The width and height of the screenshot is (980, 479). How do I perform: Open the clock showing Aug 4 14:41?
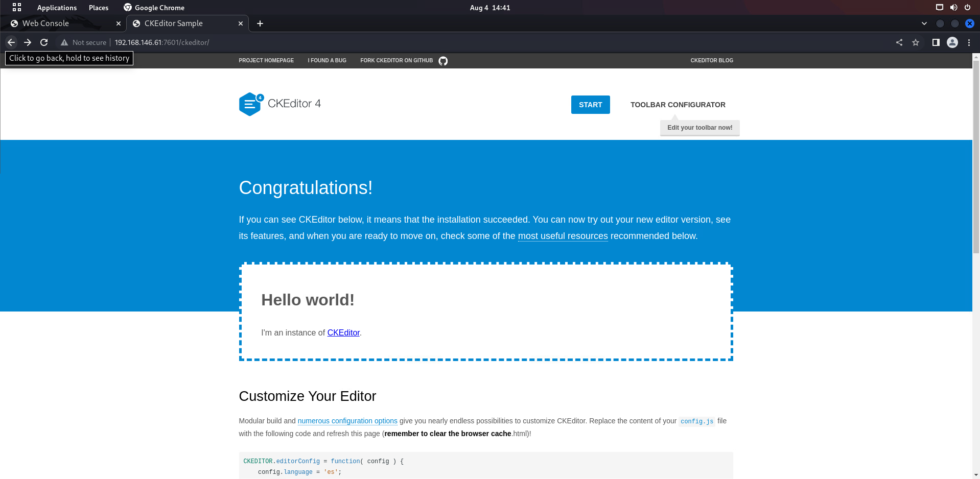click(490, 8)
